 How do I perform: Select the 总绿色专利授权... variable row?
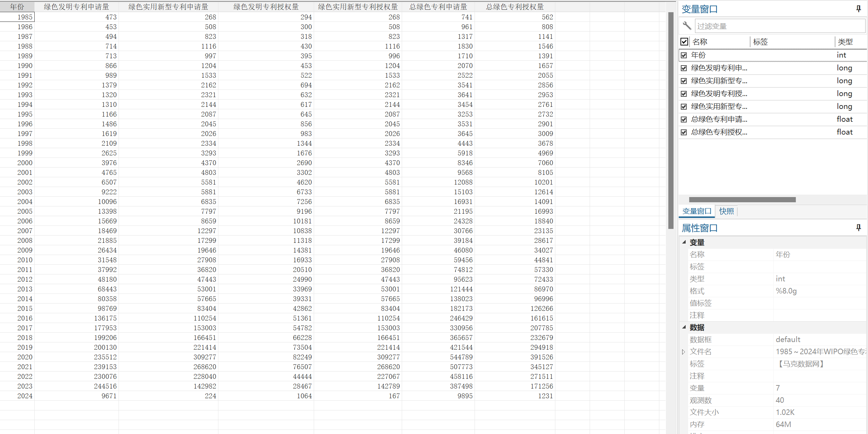[x=719, y=132]
